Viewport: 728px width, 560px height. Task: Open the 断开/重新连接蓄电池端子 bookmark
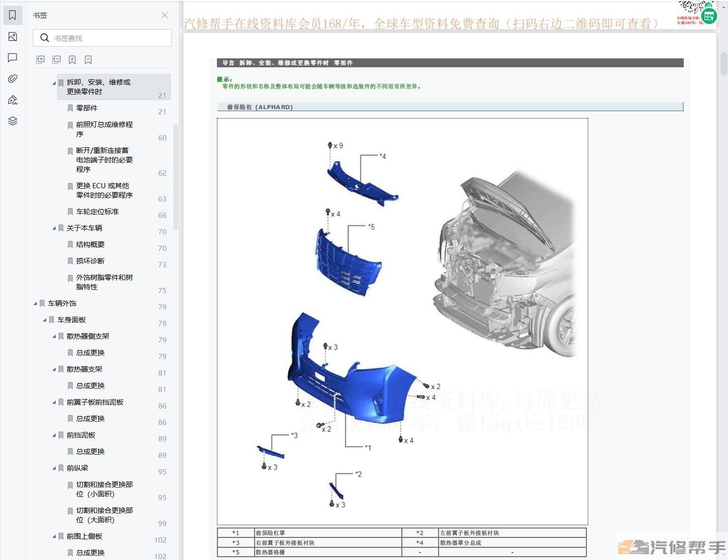coord(104,160)
